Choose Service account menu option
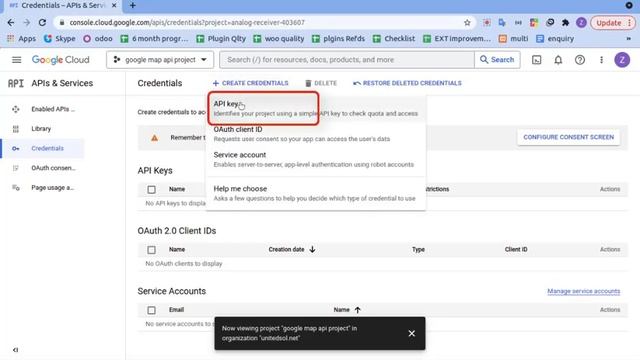The width and height of the screenshot is (640, 360). pyautogui.click(x=316, y=160)
